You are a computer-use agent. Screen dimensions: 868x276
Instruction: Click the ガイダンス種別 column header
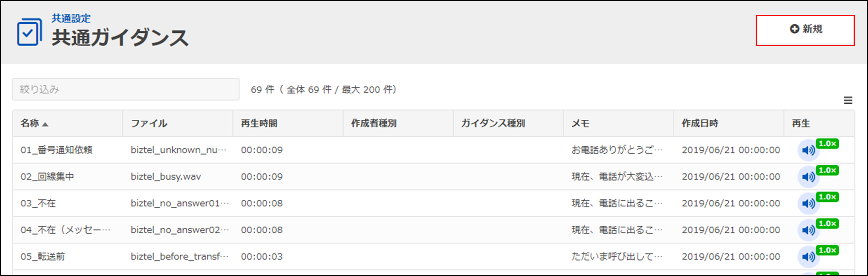[x=493, y=123]
